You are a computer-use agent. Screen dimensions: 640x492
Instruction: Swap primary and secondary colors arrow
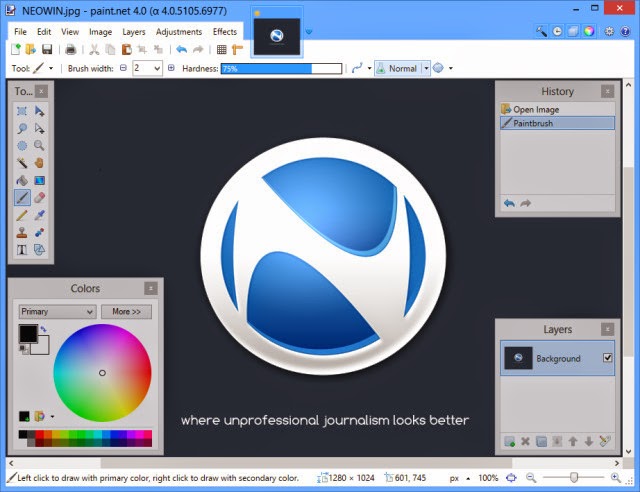(x=43, y=329)
